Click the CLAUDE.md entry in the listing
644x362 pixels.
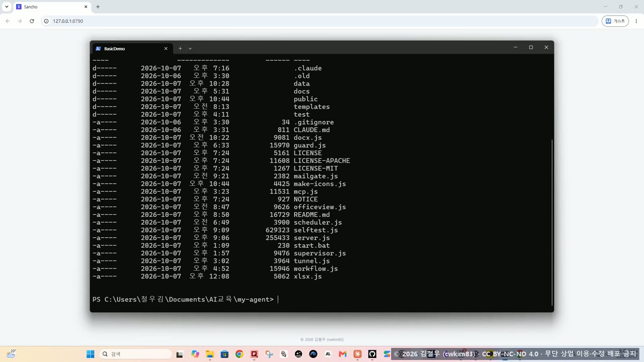click(x=312, y=130)
